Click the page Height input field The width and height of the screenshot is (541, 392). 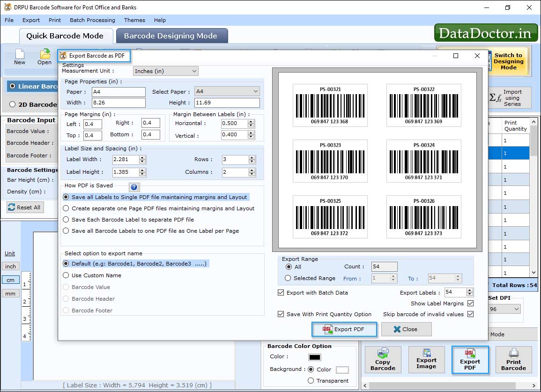[x=227, y=103]
